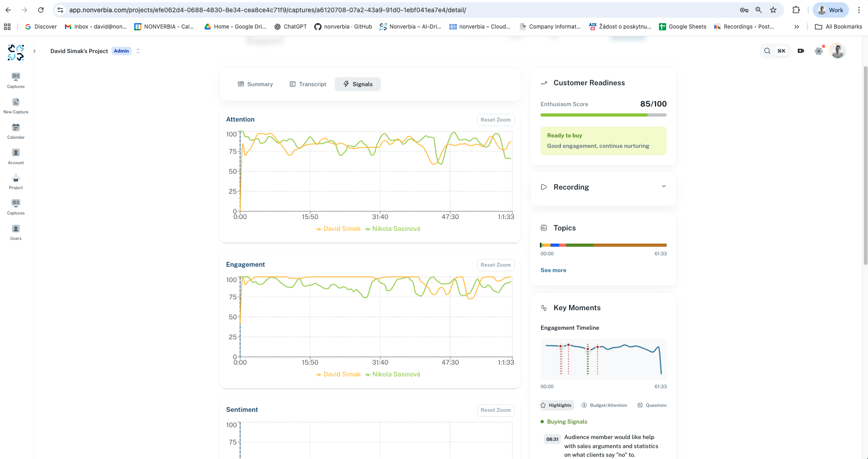The height and width of the screenshot is (459, 868).
Task: Click See more under Topics
Action: pyautogui.click(x=553, y=270)
